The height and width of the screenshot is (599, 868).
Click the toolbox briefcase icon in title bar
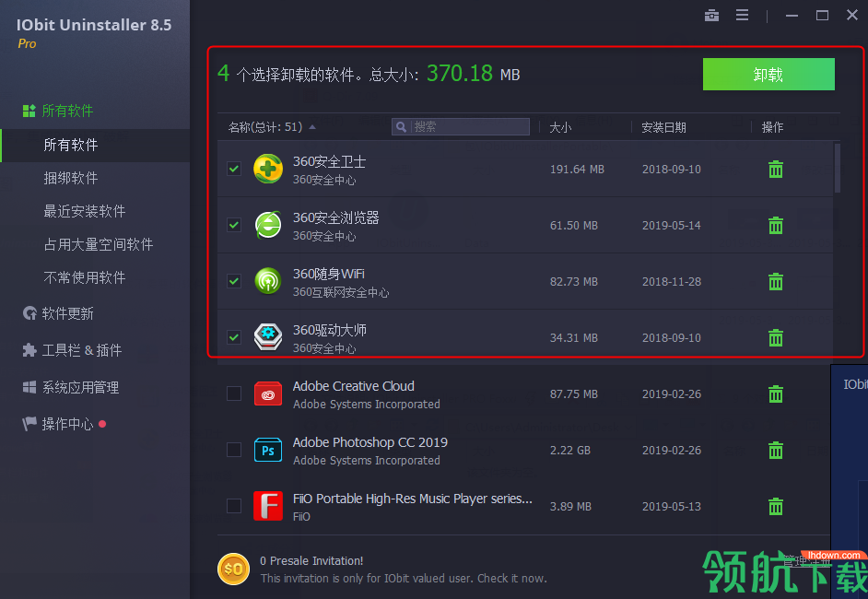(711, 16)
